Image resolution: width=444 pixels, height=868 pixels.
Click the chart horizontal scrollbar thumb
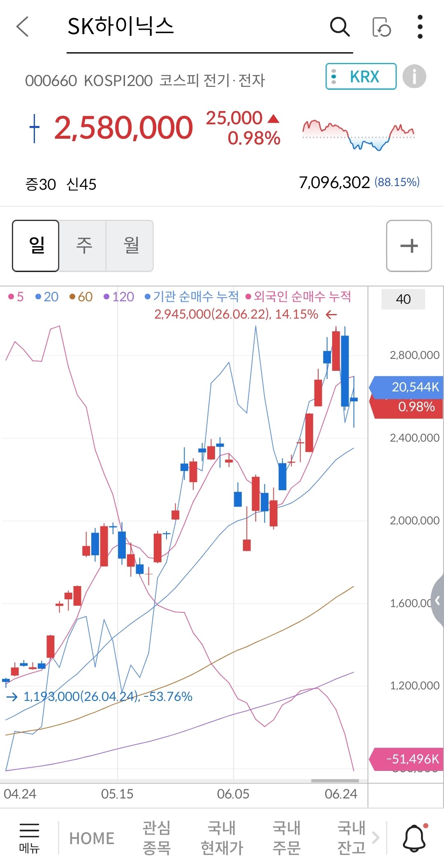point(335,781)
